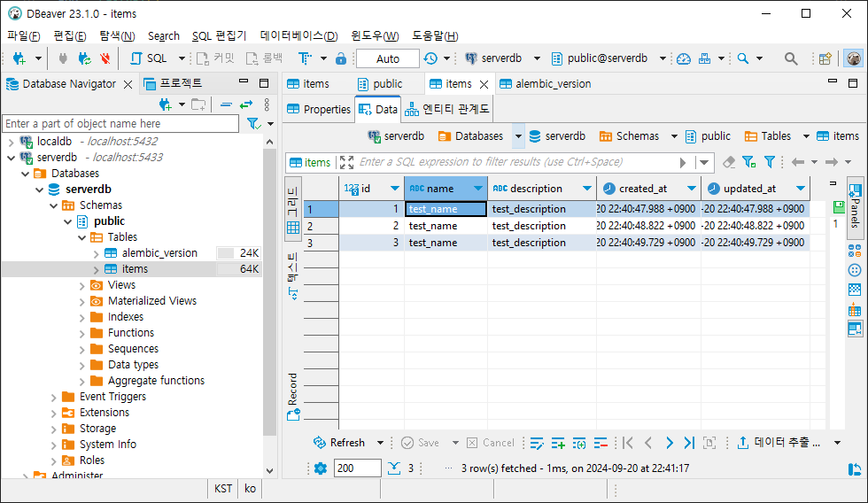Open the active serverdb connection dropdown arrow
The height and width of the screenshot is (503, 868).
point(537,58)
